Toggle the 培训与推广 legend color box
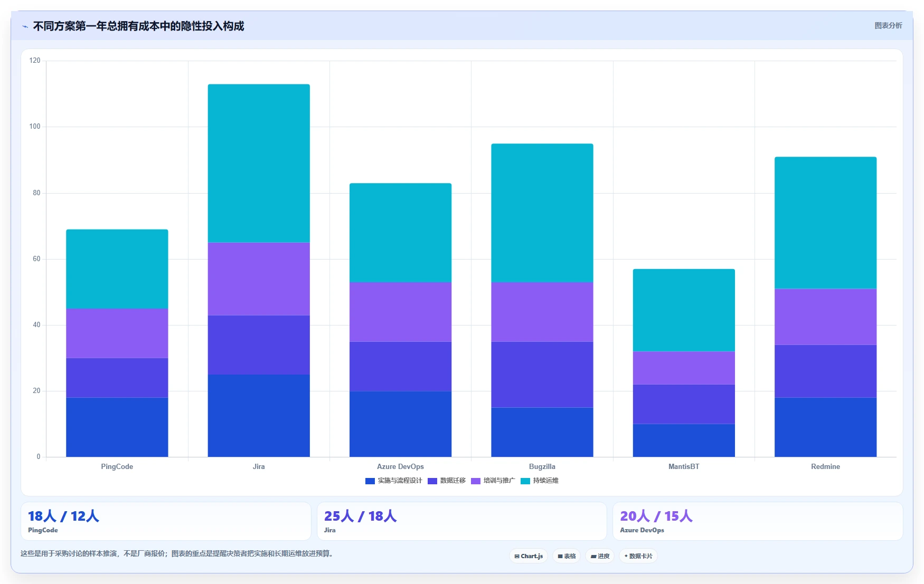Screen dimensions: 924x584 tap(476, 481)
